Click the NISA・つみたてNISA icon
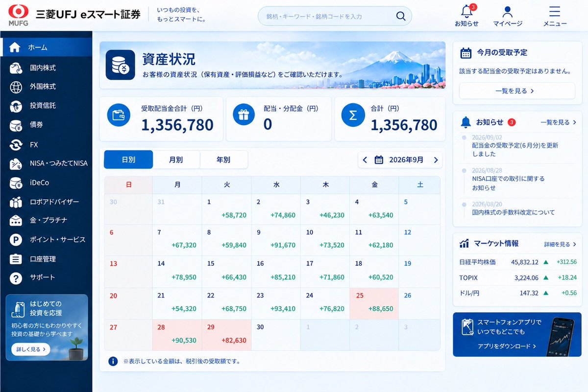Screen dimensions: 588x392 pos(16,163)
